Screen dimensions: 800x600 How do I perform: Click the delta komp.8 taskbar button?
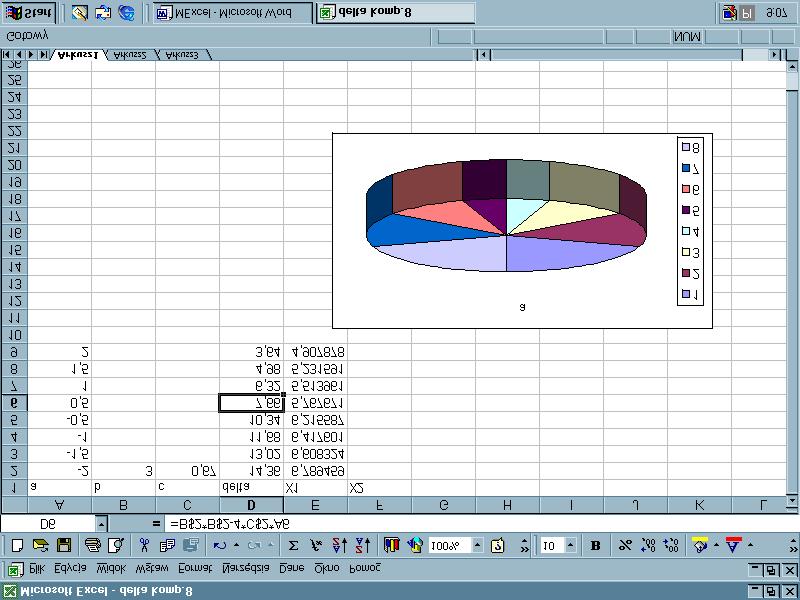pyautogui.click(x=395, y=13)
